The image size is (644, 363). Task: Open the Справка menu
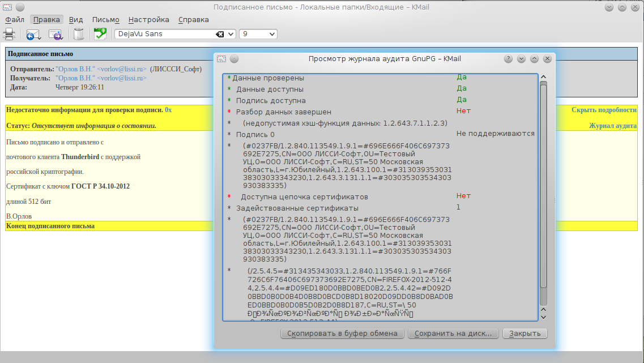(194, 20)
